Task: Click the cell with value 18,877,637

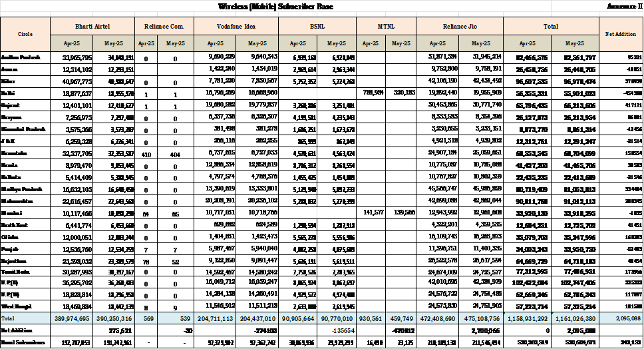Action: coord(71,93)
